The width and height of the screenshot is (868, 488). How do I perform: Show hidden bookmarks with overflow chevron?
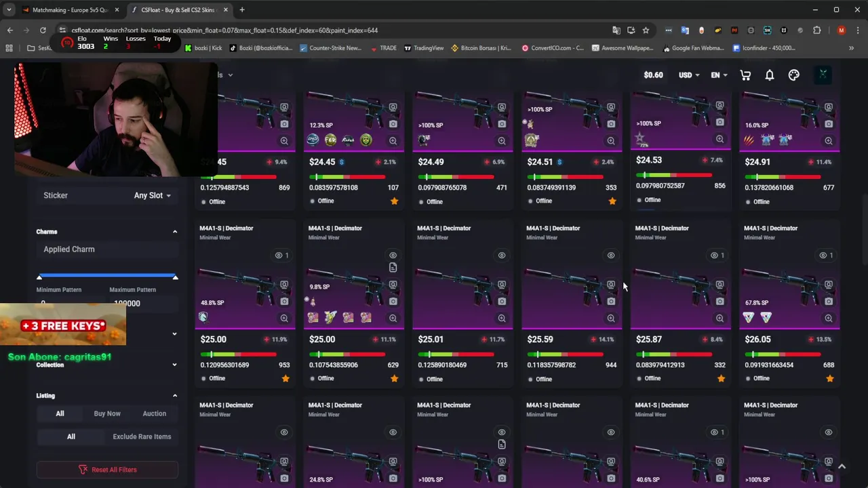[851, 48]
